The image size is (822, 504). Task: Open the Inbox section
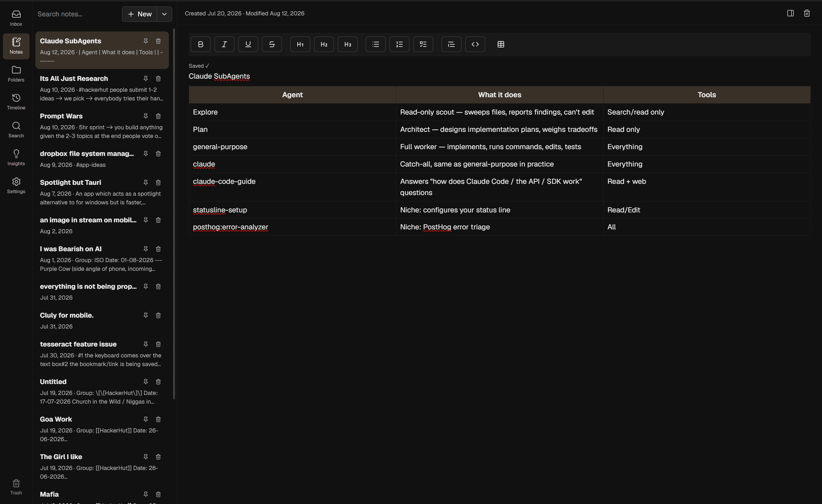click(16, 18)
